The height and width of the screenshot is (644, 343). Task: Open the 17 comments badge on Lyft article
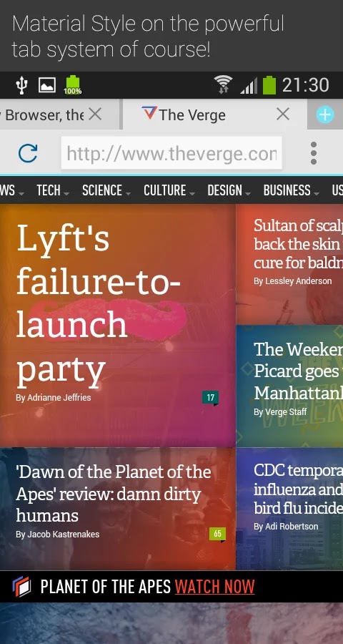coord(210,398)
